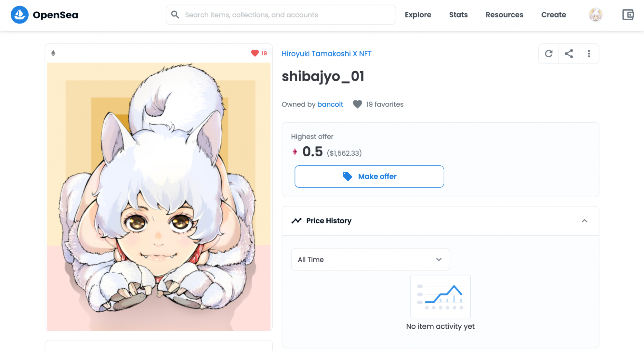
Task: Share this NFT listing
Action: pyautogui.click(x=569, y=54)
